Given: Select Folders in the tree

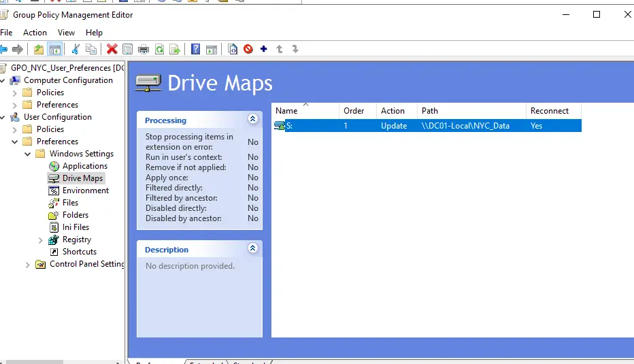Looking at the screenshot, I should coord(76,215).
